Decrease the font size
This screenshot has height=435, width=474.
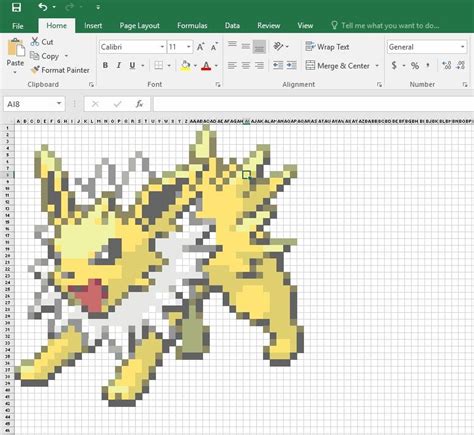point(214,47)
